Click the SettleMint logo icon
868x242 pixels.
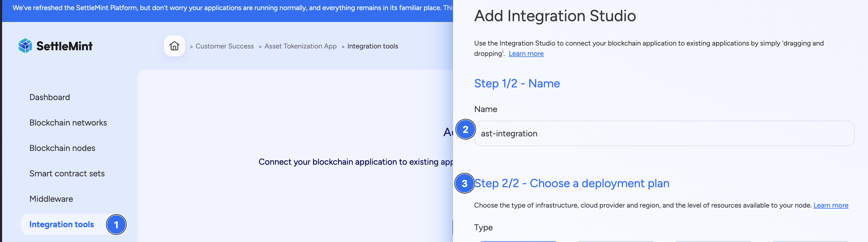point(25,45)
